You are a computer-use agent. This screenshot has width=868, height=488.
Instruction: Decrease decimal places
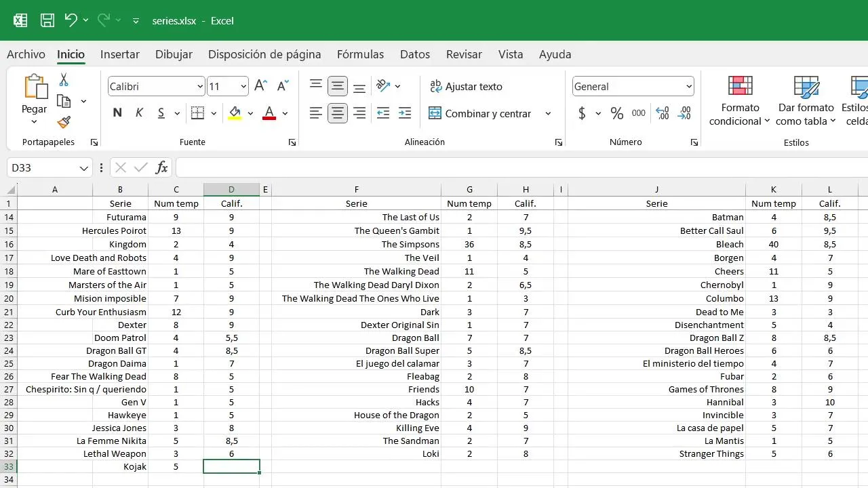pyautogui.click(x=685, y=113)
